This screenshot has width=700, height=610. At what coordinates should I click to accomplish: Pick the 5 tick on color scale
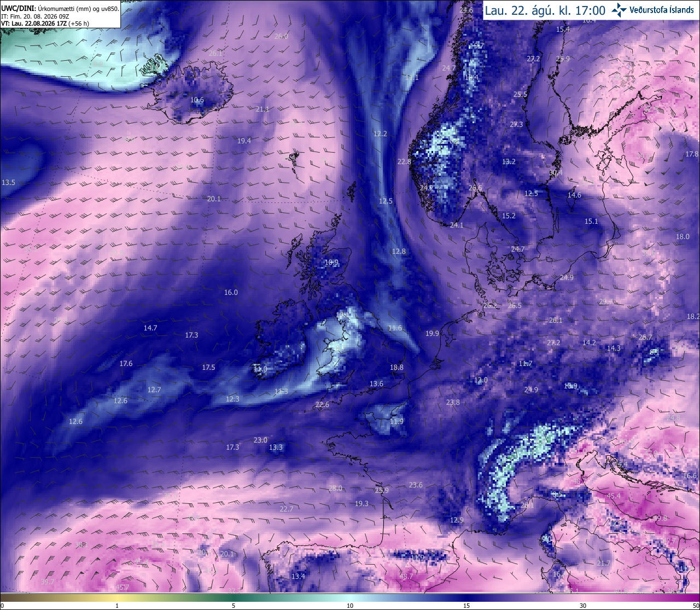[234, 606]
